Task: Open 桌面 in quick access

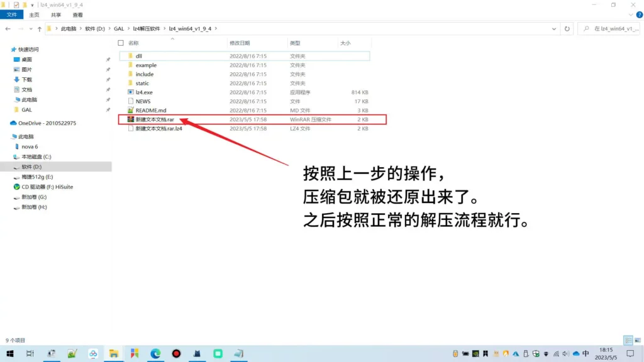Action: pos(26,60)
